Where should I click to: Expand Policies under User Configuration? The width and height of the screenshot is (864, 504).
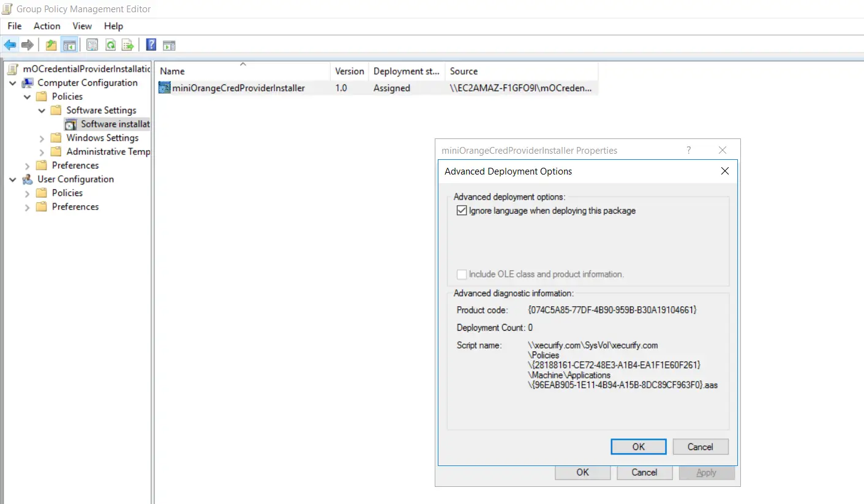(x=28, y=193)
